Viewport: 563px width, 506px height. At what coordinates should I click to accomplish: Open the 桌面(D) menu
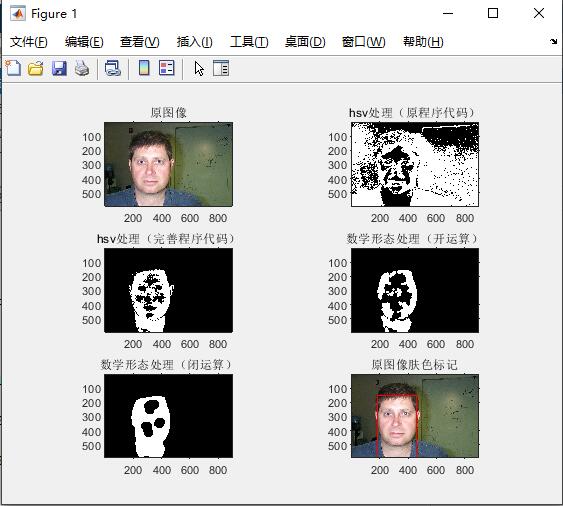coord(305,42)
